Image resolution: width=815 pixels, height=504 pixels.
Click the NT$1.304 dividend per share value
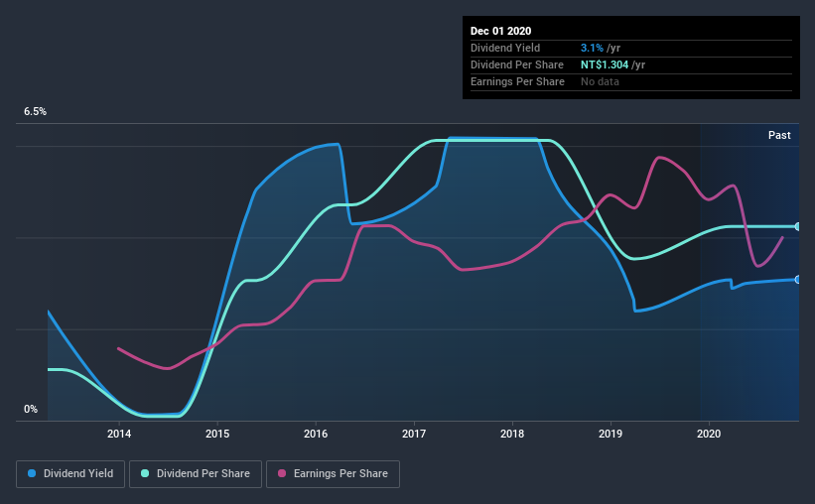(x=605, y=64)
